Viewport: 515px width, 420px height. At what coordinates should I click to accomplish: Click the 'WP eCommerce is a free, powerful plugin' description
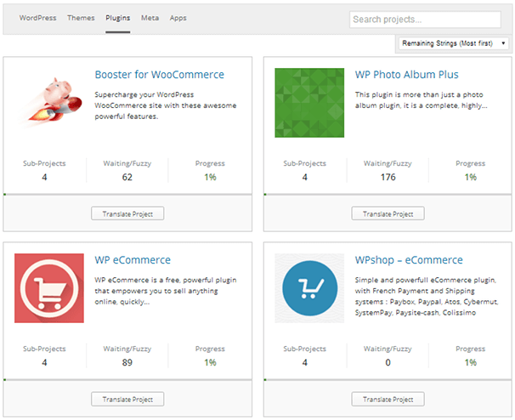(166, 291)
